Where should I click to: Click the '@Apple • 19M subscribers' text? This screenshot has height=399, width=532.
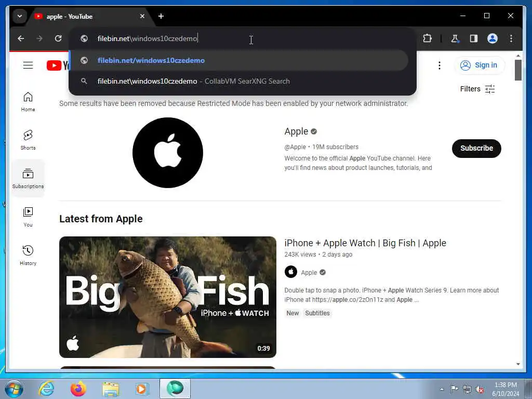coord(321,147)
